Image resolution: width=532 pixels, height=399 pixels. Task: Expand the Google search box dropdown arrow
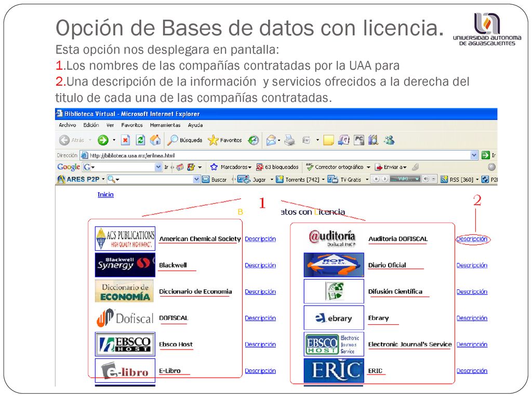point(158,167)
